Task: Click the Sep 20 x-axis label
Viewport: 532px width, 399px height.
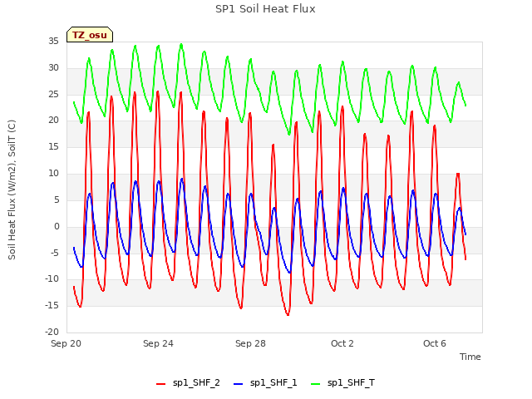Action: [x=66, y=343]
